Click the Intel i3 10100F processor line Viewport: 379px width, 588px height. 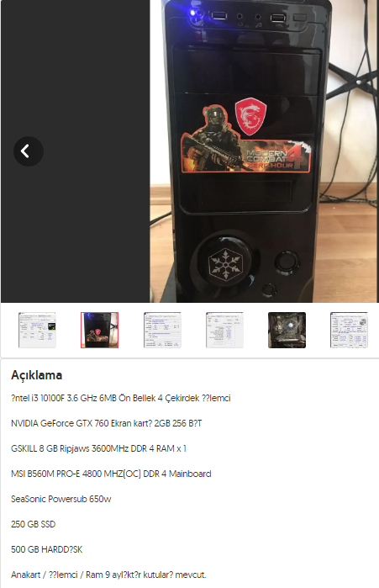coord(121,398)
